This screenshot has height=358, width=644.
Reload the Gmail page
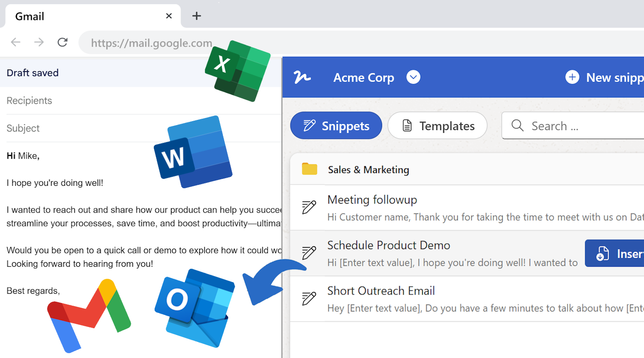tap(62, 42)
